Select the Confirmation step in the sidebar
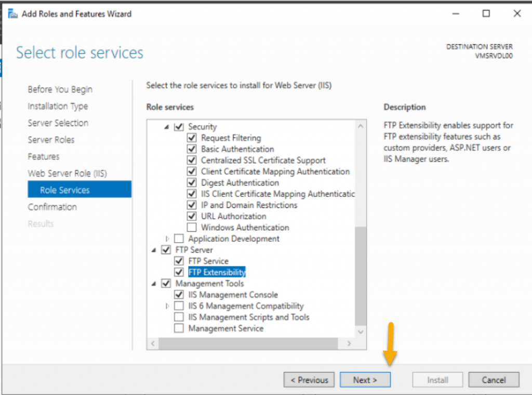Viewport: 532px width, 395px height. [52, 207]
